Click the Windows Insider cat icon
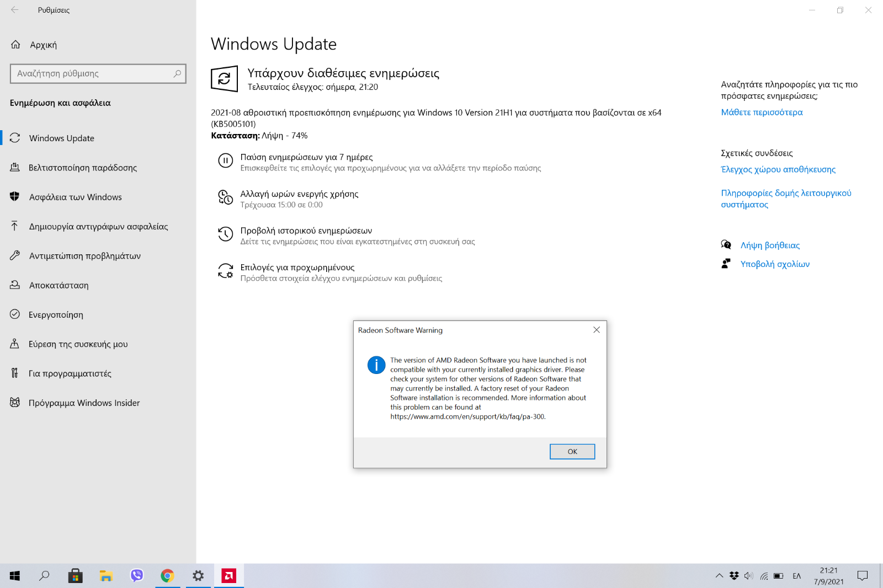The height and width of the screenshot is (588, 883). (x=15, y=402)
